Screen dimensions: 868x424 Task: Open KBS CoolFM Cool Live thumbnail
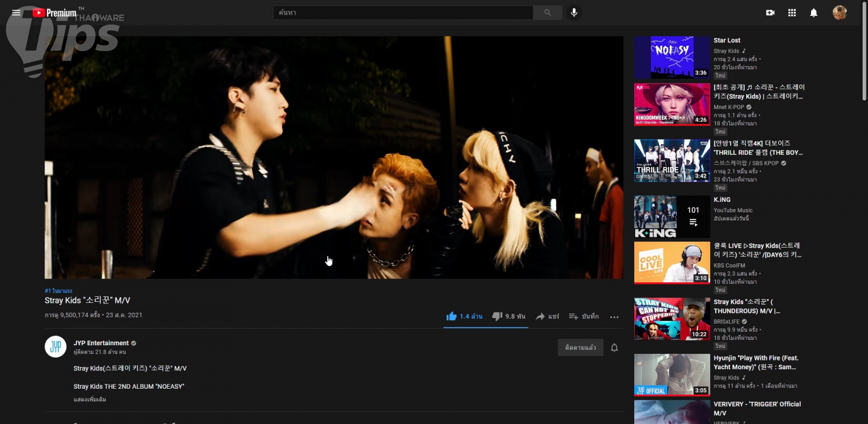(672, 263)
